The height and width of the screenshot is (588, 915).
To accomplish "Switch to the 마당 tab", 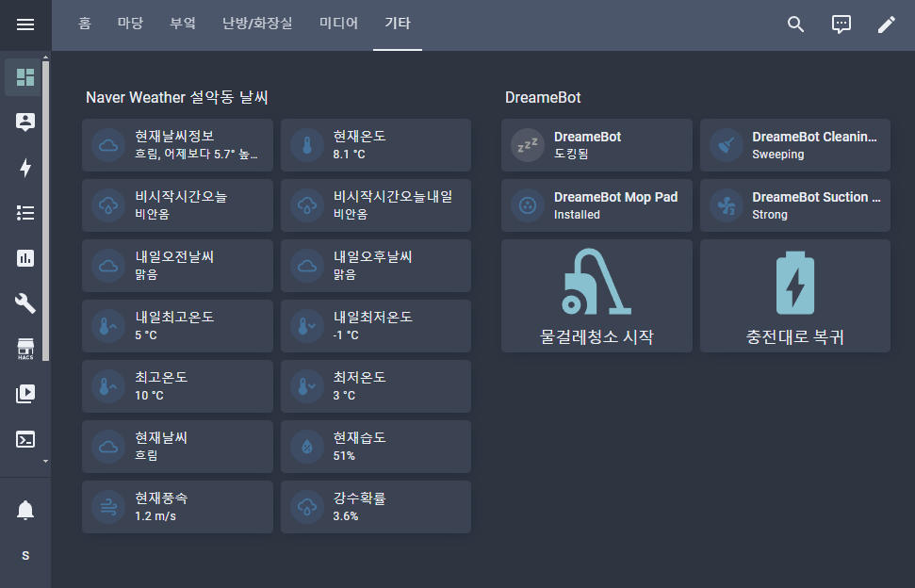I will 130,24.
